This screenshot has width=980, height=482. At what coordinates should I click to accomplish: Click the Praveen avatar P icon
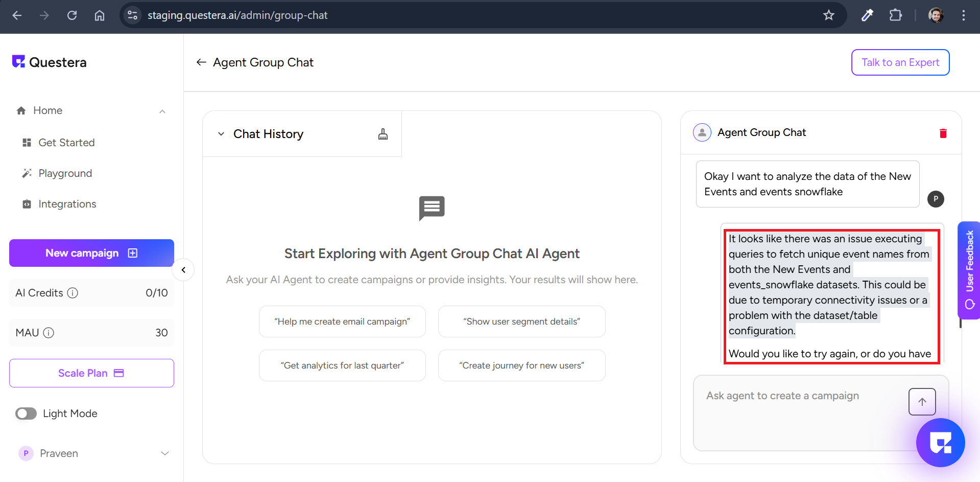point(26,453)
